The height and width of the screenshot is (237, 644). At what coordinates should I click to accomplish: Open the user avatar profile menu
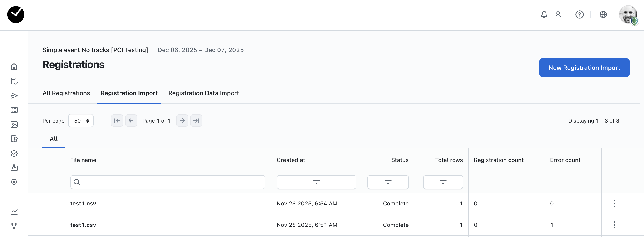628,15
